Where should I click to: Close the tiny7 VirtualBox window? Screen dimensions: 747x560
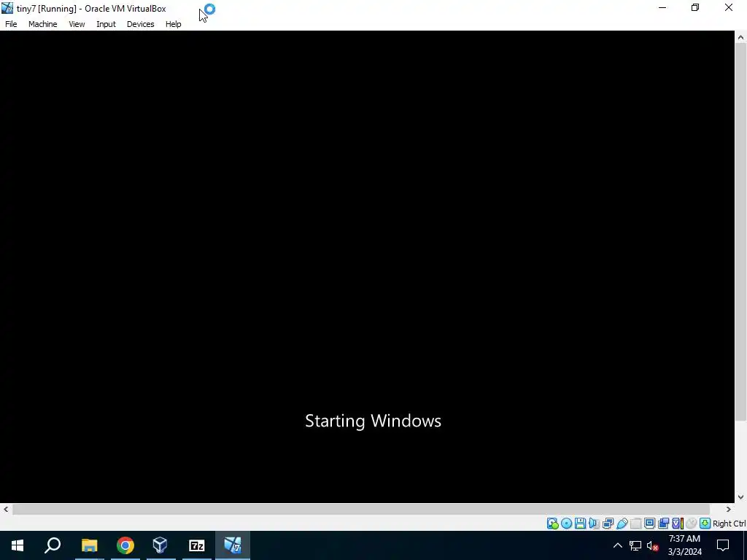tap(729, 8)
